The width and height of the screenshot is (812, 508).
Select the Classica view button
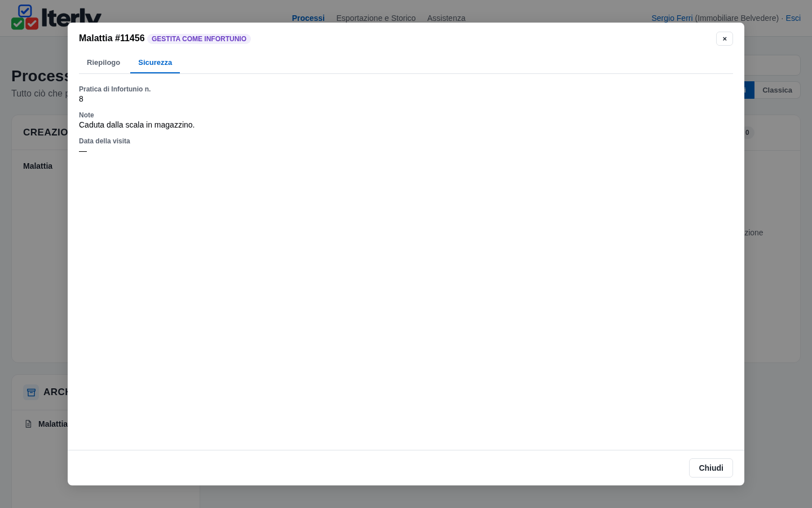[x=777, y=90]
